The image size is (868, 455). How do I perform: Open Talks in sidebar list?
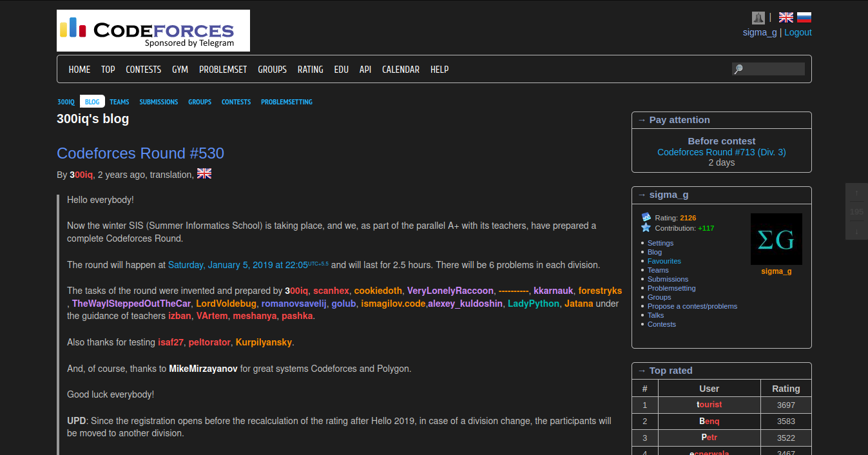pos(656,315)
